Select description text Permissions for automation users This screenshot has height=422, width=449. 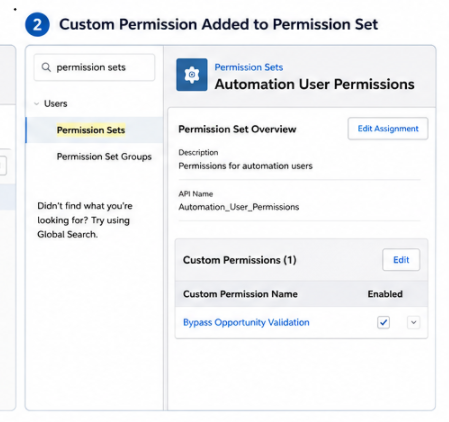[245, 166]
